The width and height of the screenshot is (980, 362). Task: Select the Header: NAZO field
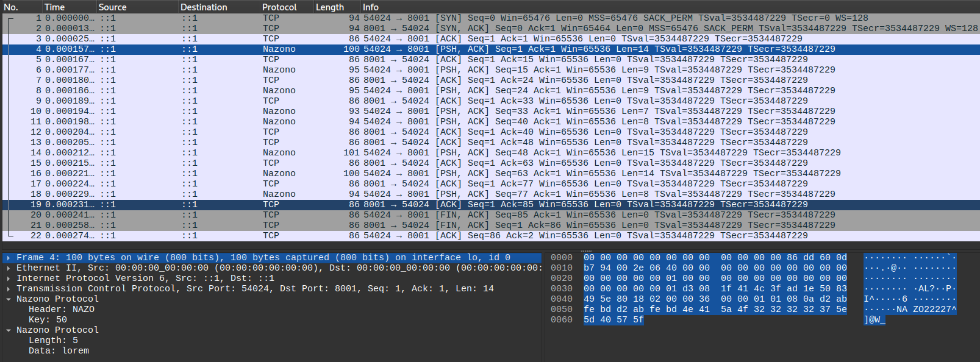tap(62, 310)
